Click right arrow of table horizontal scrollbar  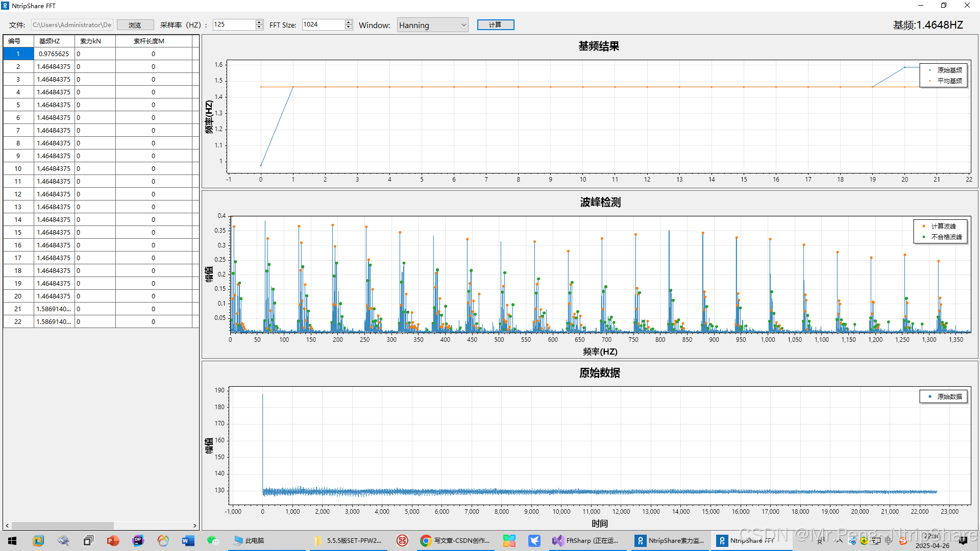[x=194, y=525]
